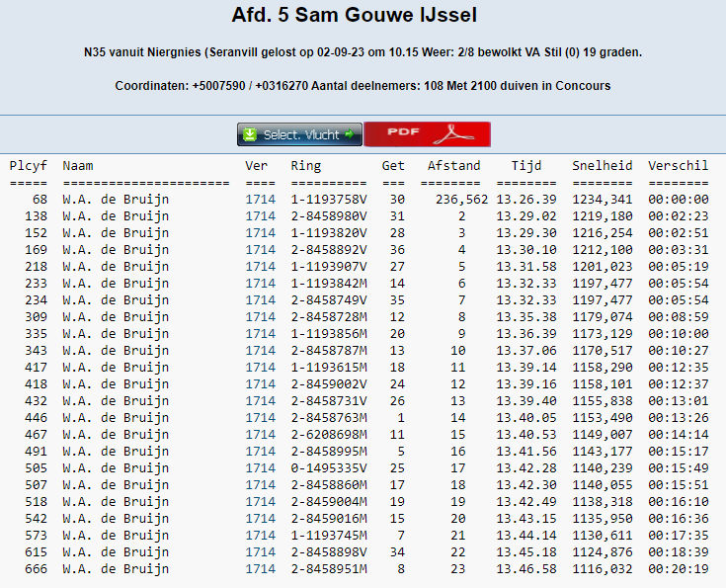
Task: Select ring number 2-6208698M
Action: click(329, 435)
